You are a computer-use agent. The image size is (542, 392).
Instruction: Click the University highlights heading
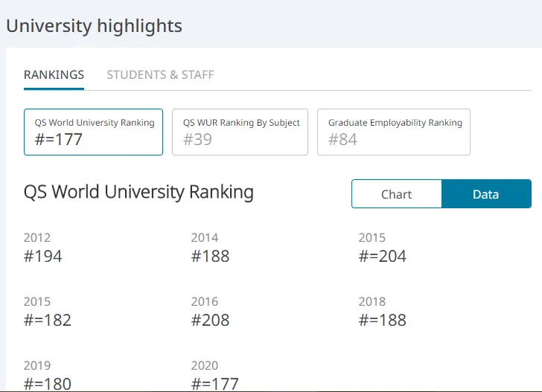[x=94, y=26]
